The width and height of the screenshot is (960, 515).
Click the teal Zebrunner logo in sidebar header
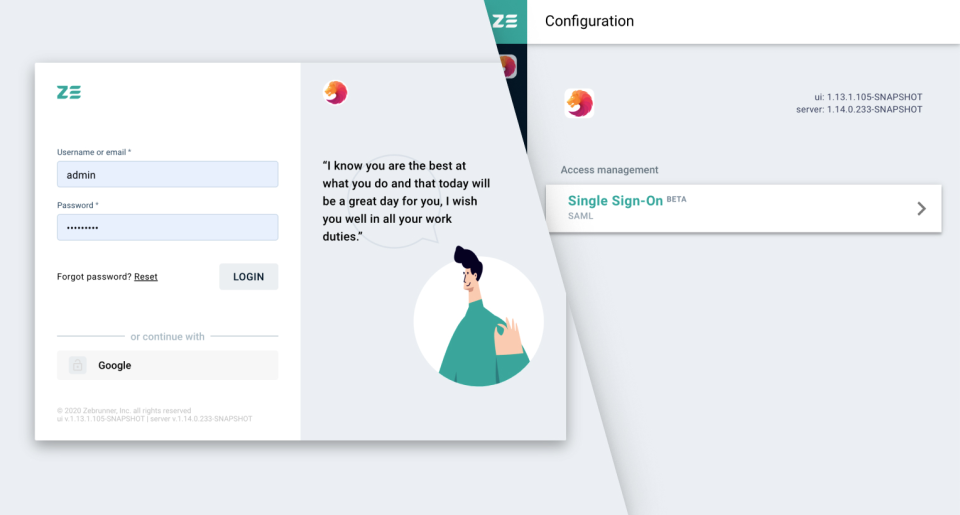point(505,21)
